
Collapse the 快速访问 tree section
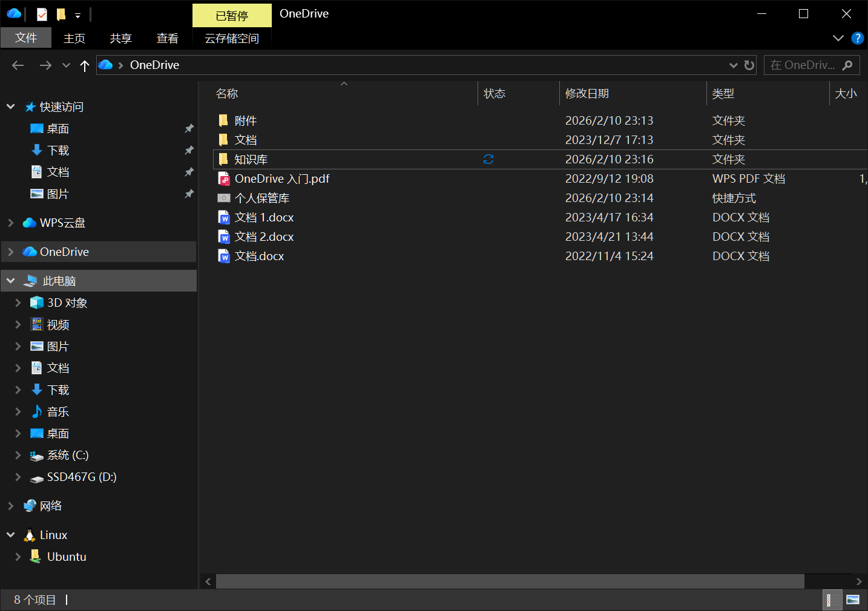[10, 106]
